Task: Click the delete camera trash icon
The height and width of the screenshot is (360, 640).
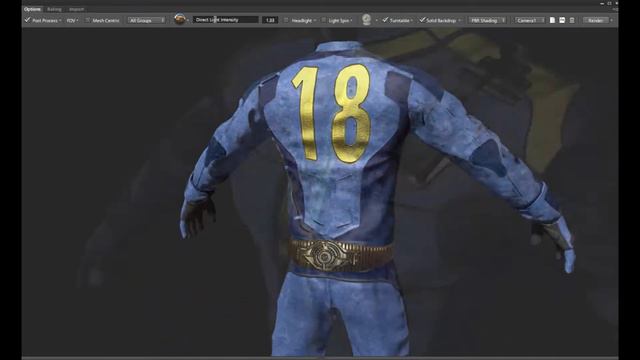Action: pyautogui.click(x=572, y=20)
